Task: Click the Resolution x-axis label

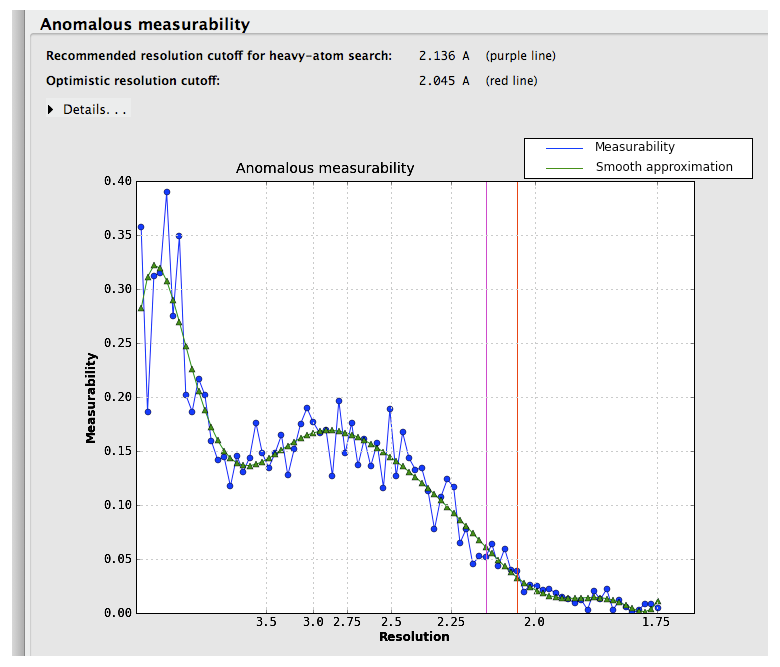Action: tap(414, 637)
